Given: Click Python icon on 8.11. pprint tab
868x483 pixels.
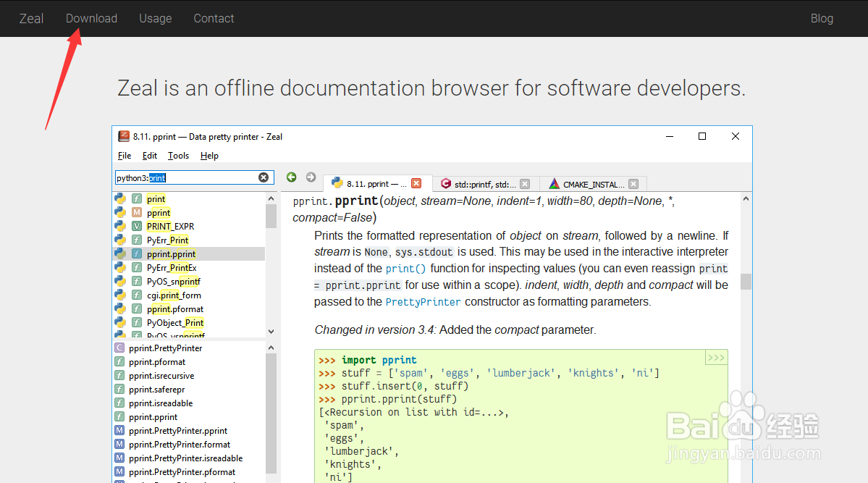Looking at the screenshot, I should 337,182.
